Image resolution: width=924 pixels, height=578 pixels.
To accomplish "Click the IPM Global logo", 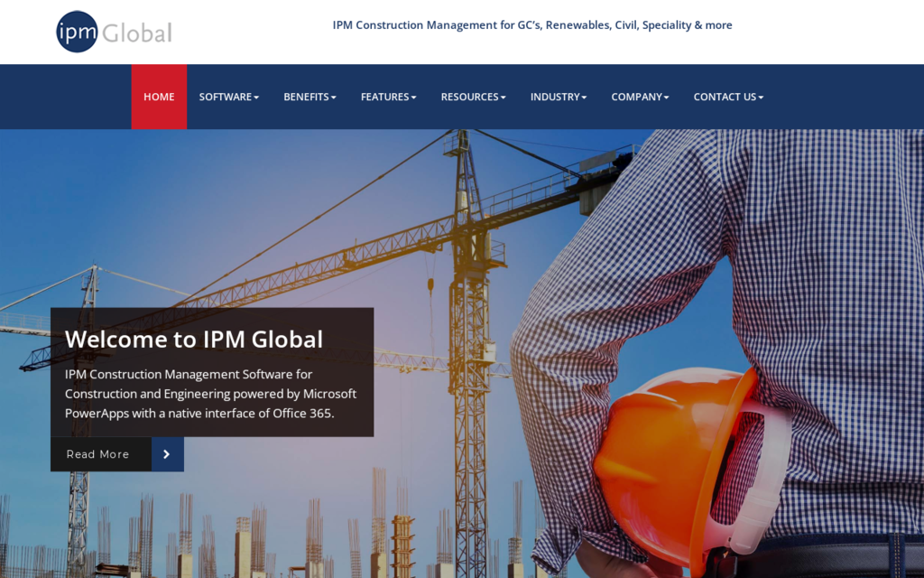I will [114, 32].
